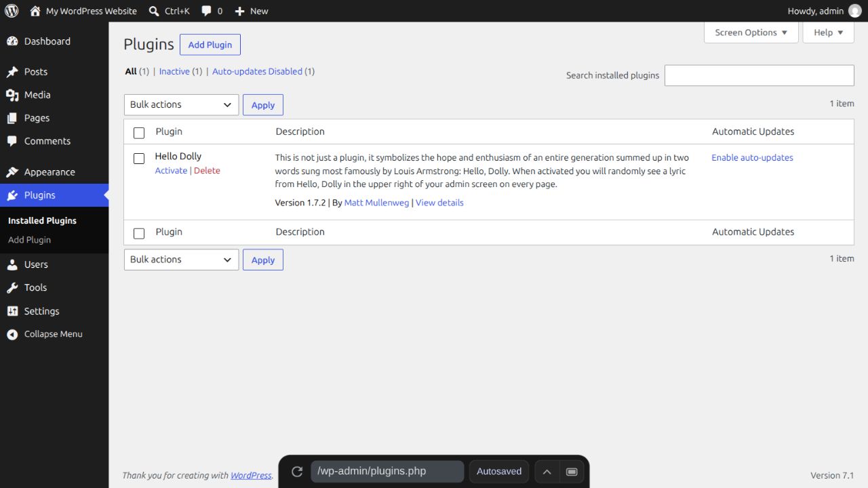The width and height of the screenshot is (868, 488).
Task: Click the Pages icon in sidebar
Action: click(12, 118)
